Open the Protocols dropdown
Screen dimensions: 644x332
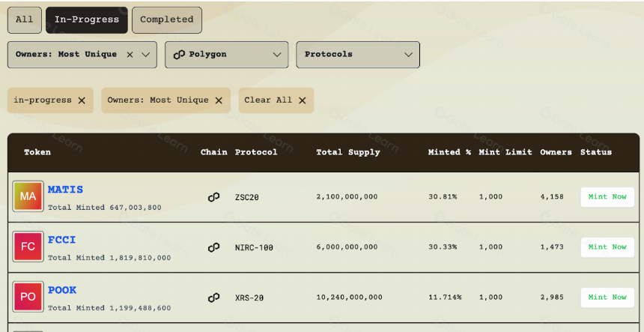(x=358, y=55)
